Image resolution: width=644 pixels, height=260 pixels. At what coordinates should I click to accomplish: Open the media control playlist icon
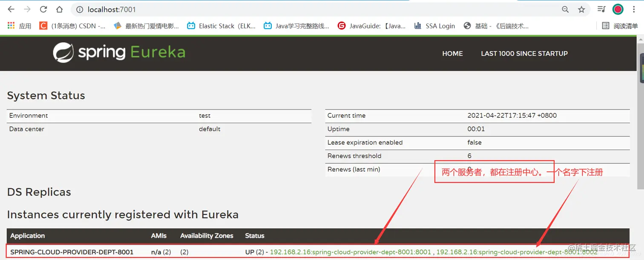[x=601, y=9]
